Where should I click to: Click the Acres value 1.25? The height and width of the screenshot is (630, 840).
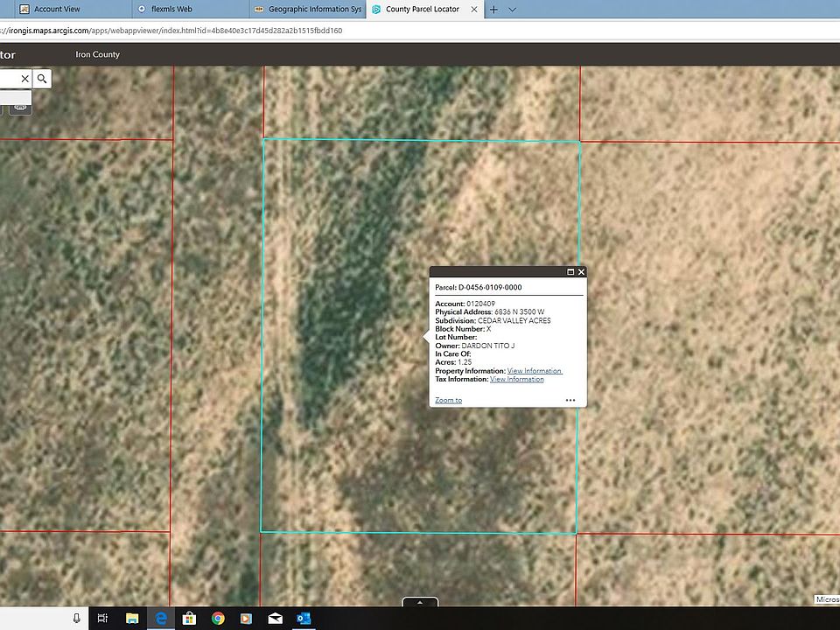(465, 362)
